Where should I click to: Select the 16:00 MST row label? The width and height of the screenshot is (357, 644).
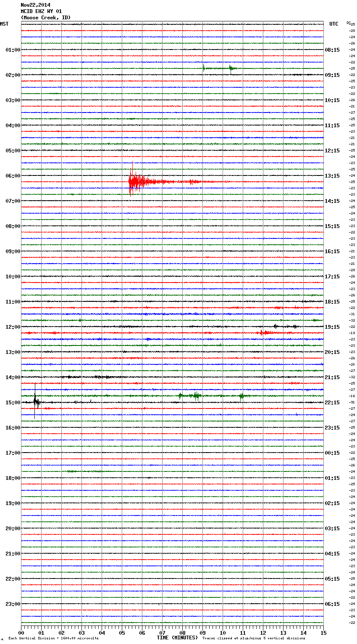click(x=13, y=428)
